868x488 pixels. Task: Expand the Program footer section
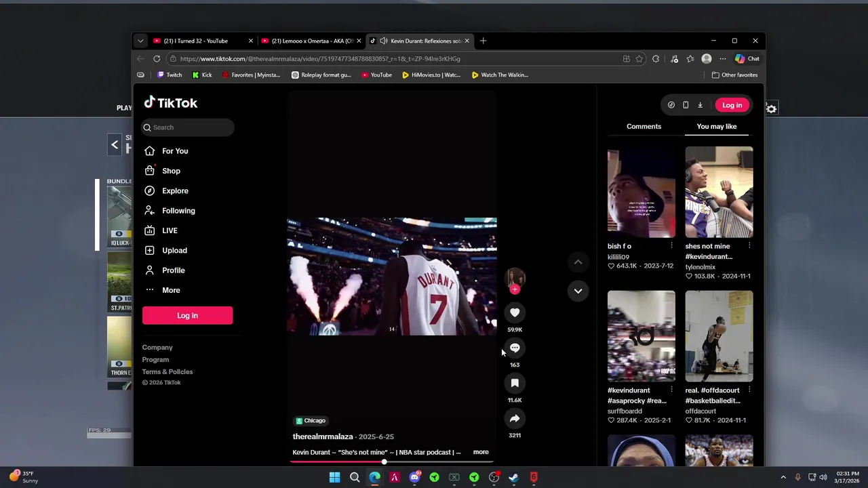155,360
